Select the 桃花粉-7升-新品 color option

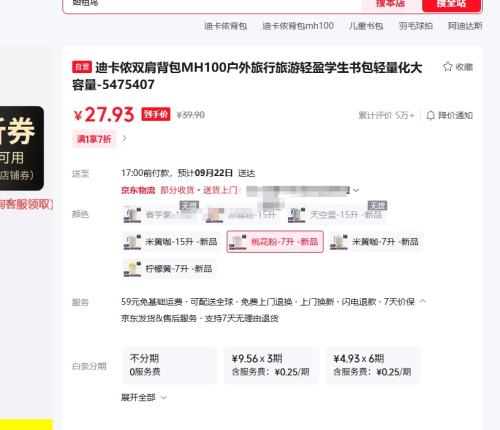click(275, 242)
